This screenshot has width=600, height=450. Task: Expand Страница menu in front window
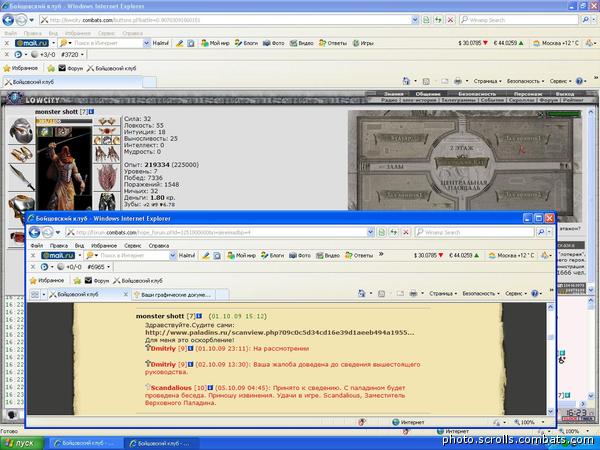(443, 293)
